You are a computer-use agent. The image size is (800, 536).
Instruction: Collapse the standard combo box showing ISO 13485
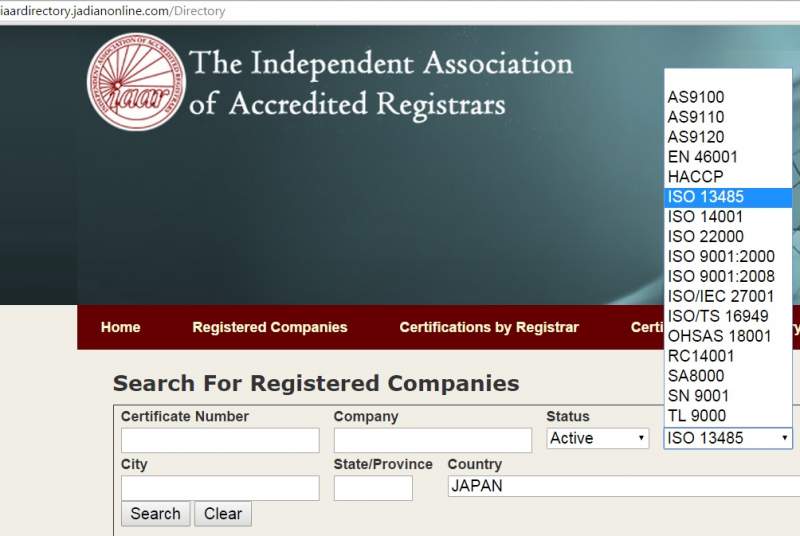click(728, 438)
